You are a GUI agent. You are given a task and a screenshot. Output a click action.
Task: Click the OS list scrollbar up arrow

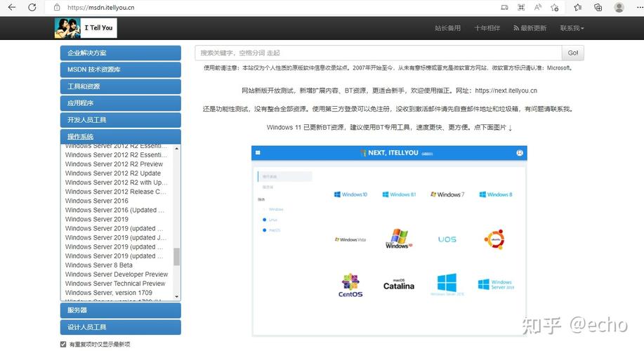[x=176, y=148]
